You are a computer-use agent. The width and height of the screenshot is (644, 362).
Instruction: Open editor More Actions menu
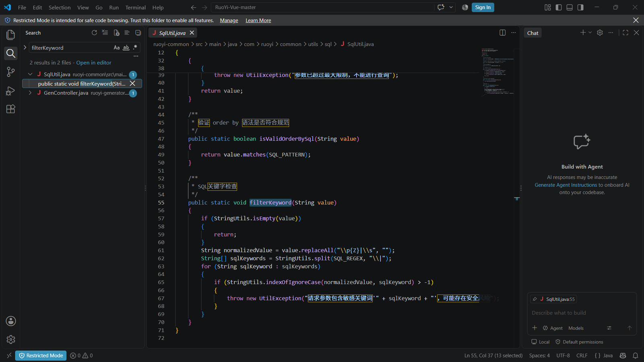514,33
